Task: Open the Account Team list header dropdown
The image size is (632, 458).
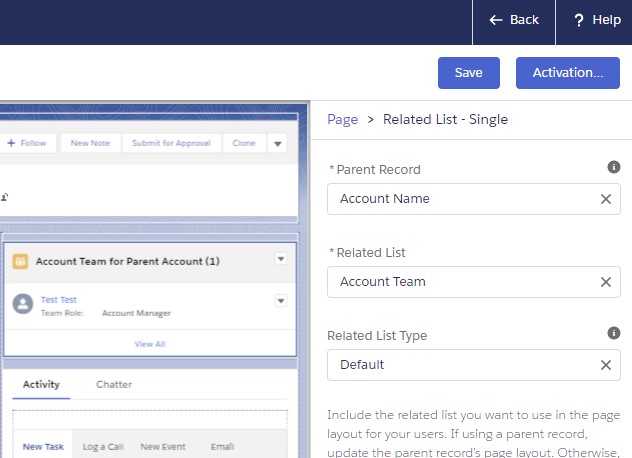Action: 281,259
